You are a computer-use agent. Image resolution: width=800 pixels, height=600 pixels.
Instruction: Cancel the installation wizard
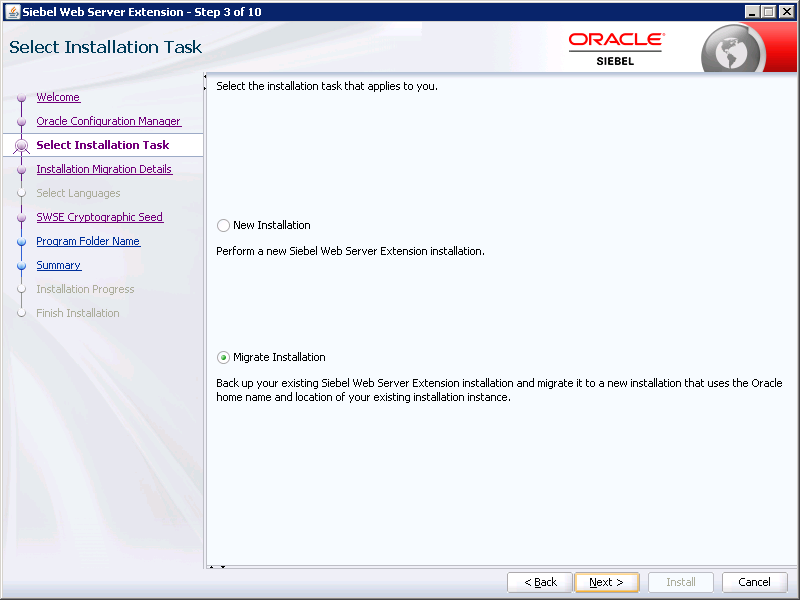pyautogui.click(x=755, y=582)
